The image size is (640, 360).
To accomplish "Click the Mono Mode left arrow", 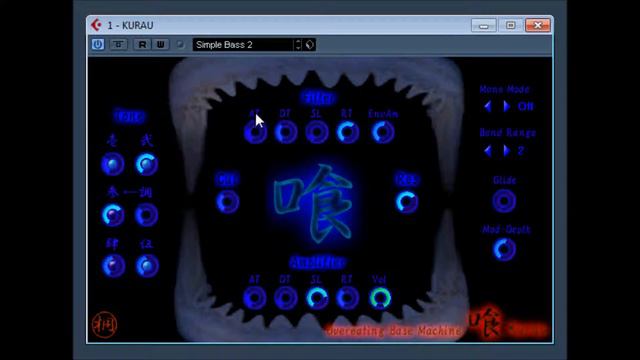I will click(488, 107).
